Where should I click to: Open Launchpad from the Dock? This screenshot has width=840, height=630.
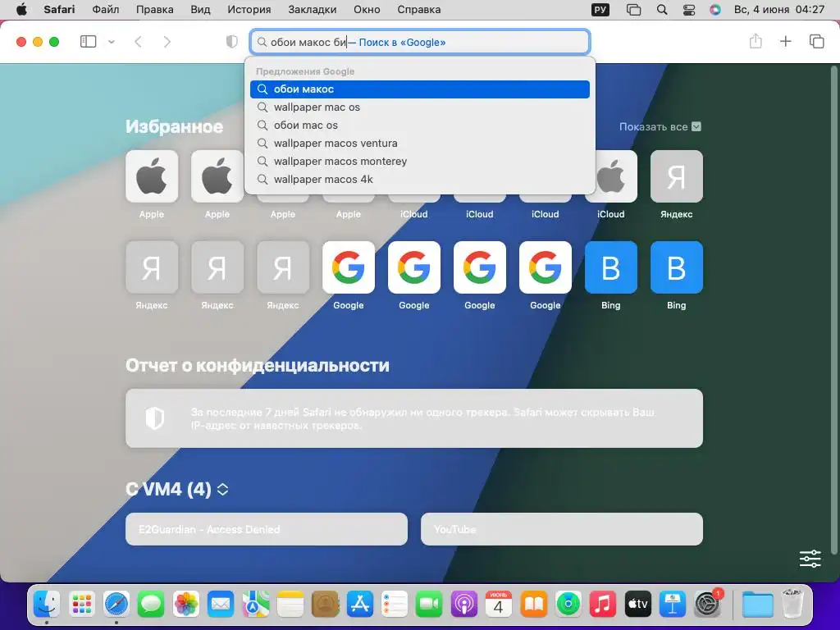(x=82, y=605)
